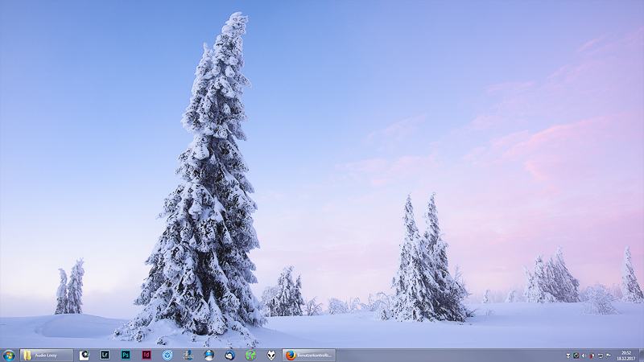The height and width of the screenshot is (362, 644).
Task: Open the clock showing 20:52
Action: click(x=626, y=356)
